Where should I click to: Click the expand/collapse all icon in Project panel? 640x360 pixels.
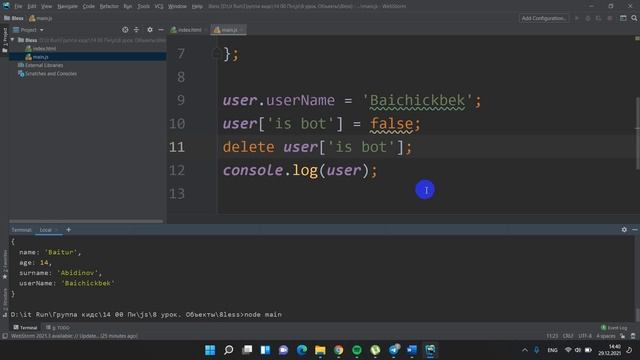click(136, 30)
